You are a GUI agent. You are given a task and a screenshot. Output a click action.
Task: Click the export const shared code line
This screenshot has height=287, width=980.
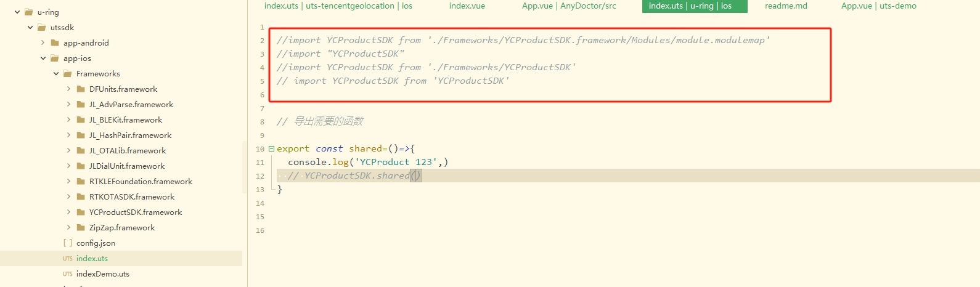(x=346, y=148)
